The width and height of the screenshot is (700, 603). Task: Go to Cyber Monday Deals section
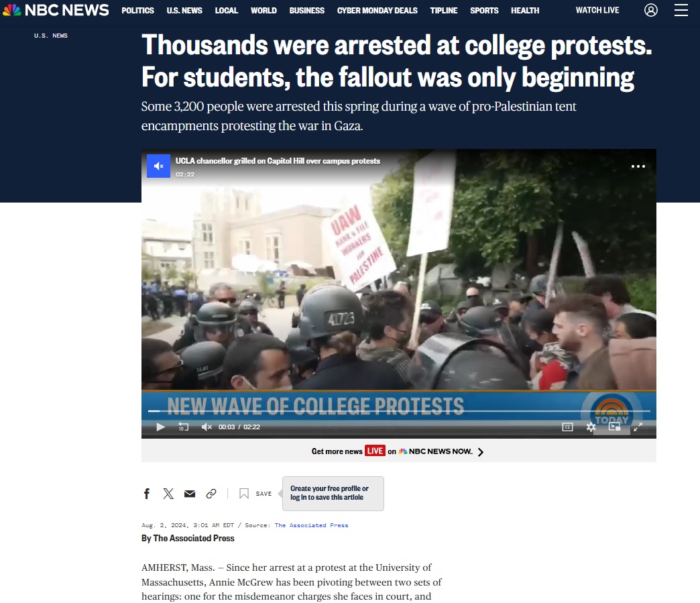(x=377, y=10)
